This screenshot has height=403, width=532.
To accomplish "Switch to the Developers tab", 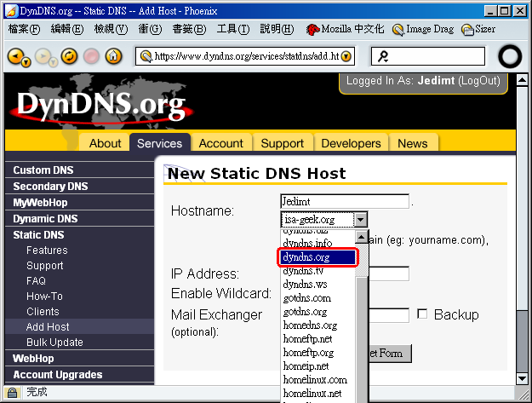I will [351, 143].
